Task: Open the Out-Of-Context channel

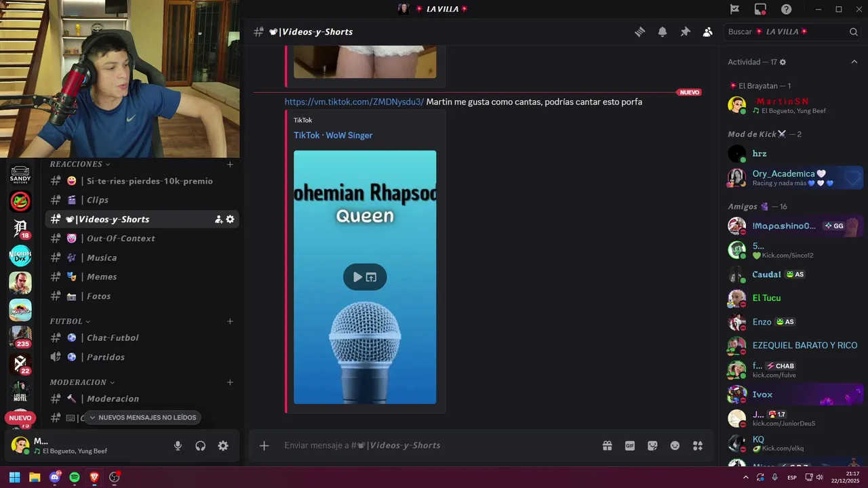Action: (142, 239)
